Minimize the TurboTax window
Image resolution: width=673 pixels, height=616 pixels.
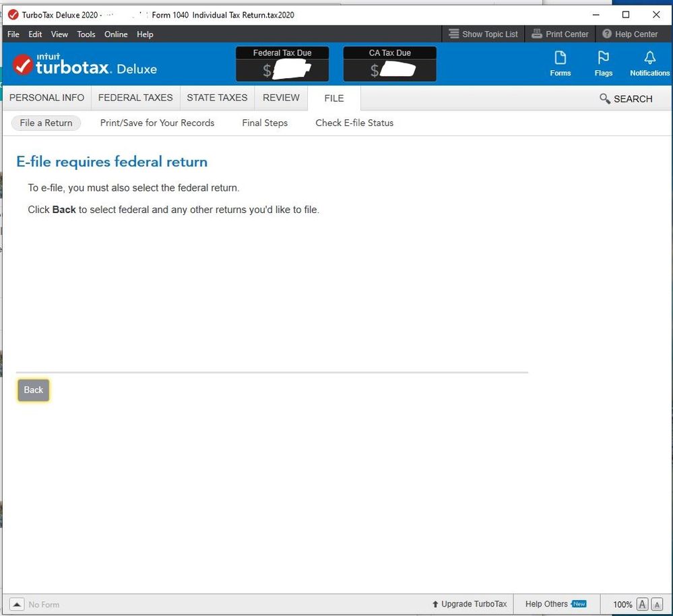coord(596,15)
